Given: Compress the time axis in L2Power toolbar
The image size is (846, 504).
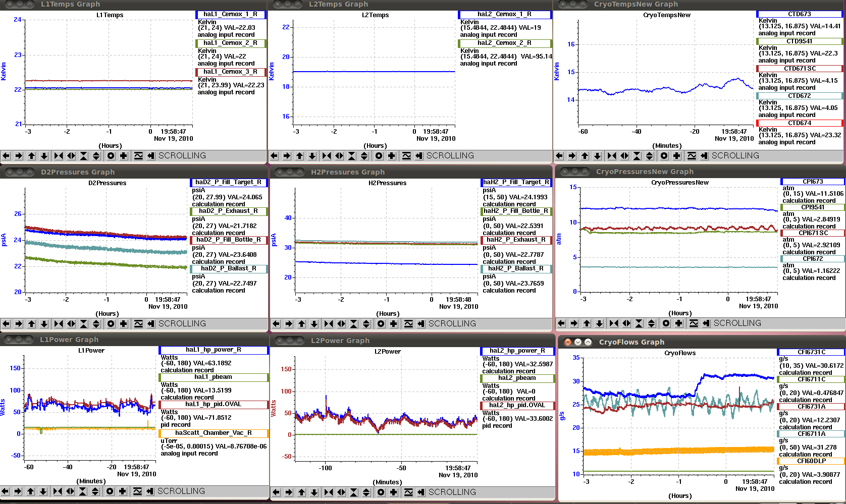Looking at the screenshot, I should [x=329, y=492].
